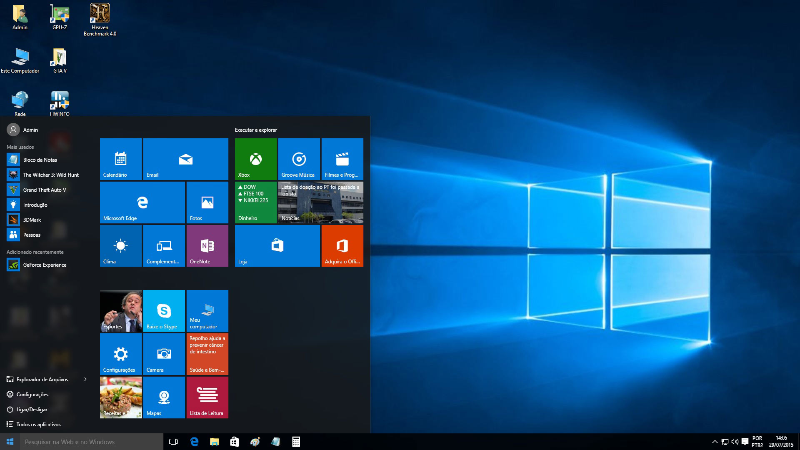
Task: Open the Clima weather tile
Action: [121, 246]
